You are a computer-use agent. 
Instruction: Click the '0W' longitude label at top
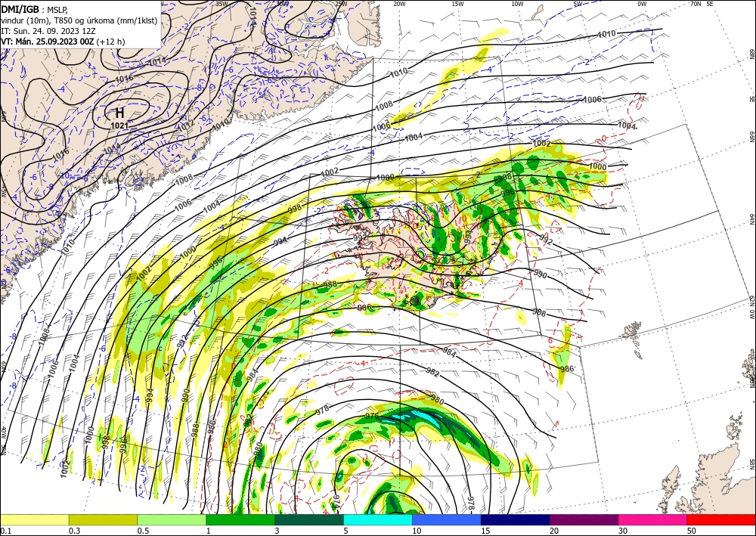(642, 3)
